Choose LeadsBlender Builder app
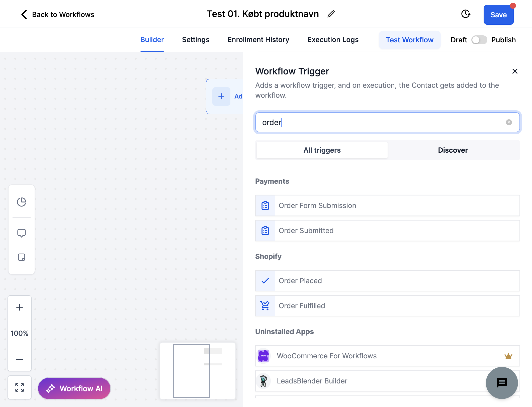The height and width of the screenshot is (407, 532). click(x=387, y=381)
